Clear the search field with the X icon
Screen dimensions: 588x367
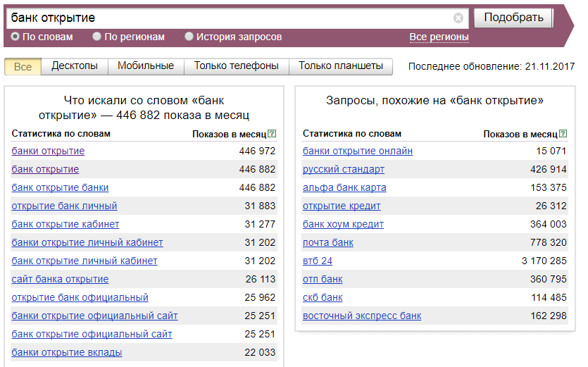coord(458,18)
